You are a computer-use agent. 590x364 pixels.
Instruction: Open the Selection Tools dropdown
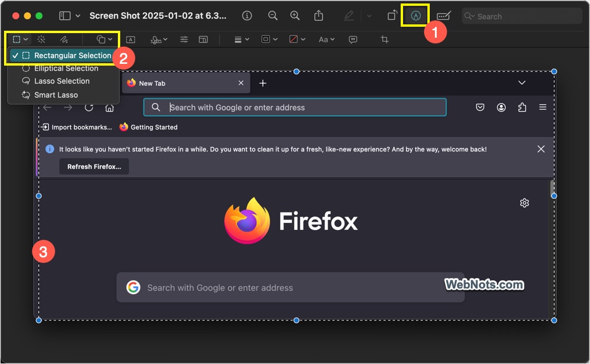(x=20, y=39)
